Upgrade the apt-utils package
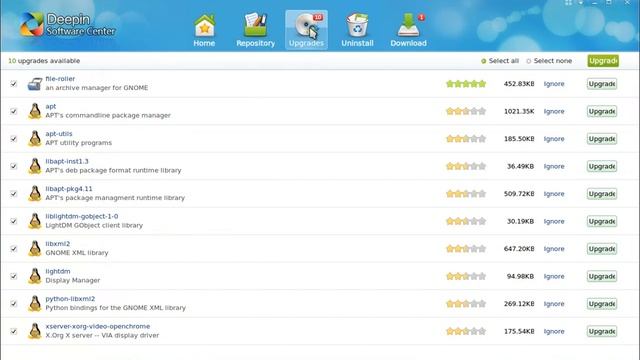 (x=602, y=139)
